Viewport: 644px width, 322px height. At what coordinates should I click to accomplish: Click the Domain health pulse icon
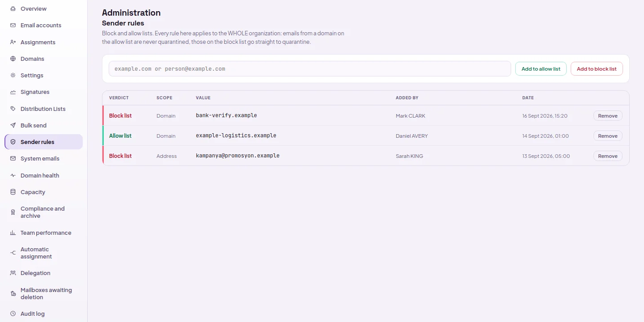tap(13, 175)
